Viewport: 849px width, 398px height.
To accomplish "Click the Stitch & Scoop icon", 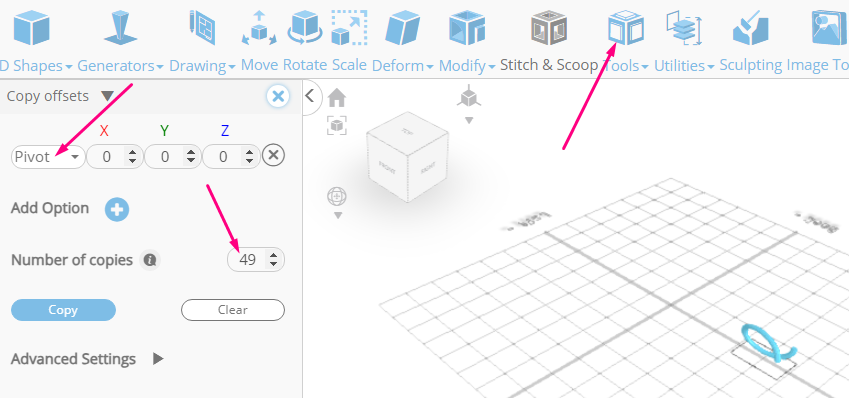I will [x=549, y=28].
